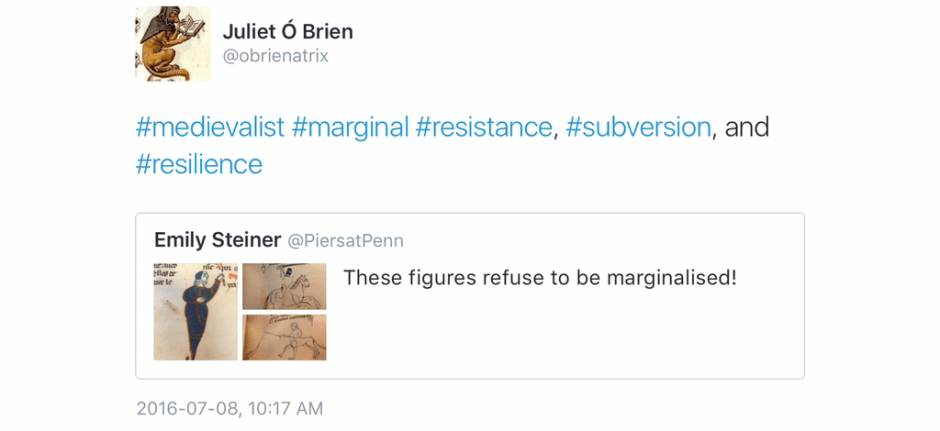Follow the #resistance hashtag link
The image size is (940, 431).
point(484,128)
